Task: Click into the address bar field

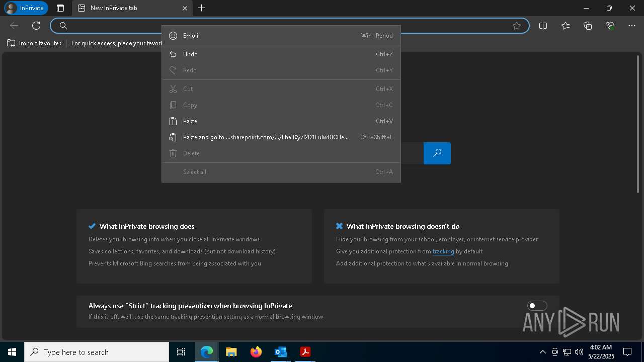Action: [x=289, y=26]
